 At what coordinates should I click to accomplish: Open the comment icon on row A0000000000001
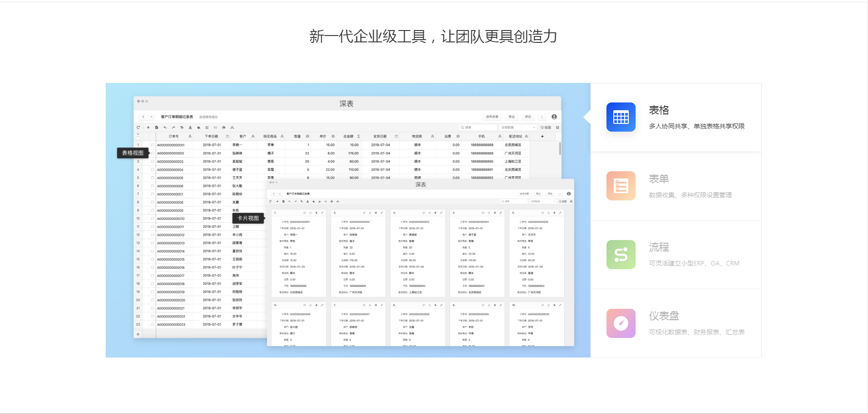click(x=152, y=145)
